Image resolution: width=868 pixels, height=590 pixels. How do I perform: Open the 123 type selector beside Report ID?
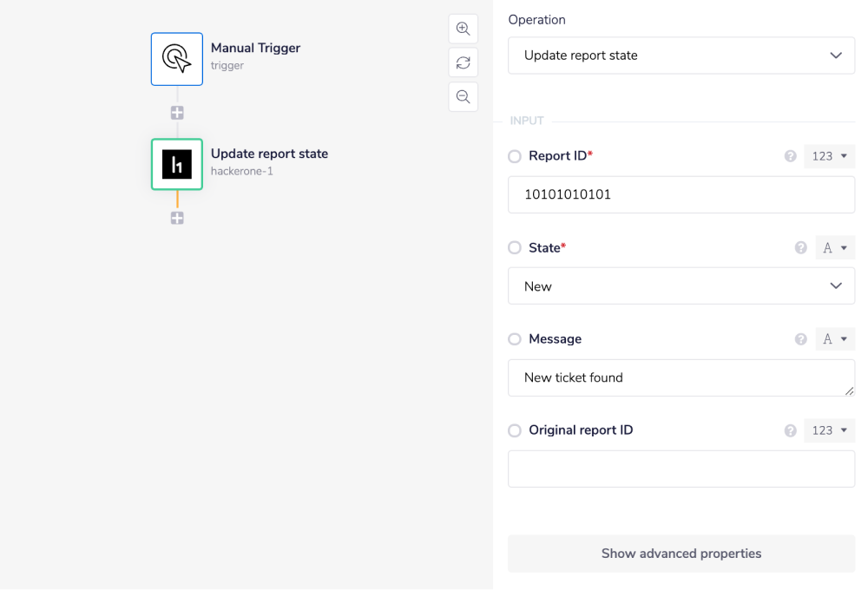coord(829,155)
